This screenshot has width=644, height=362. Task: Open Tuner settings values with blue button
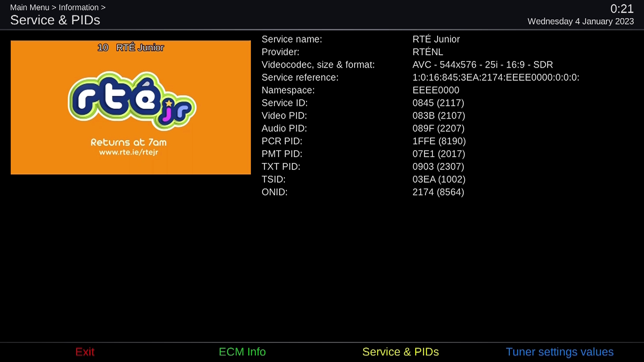coord(559,352)
